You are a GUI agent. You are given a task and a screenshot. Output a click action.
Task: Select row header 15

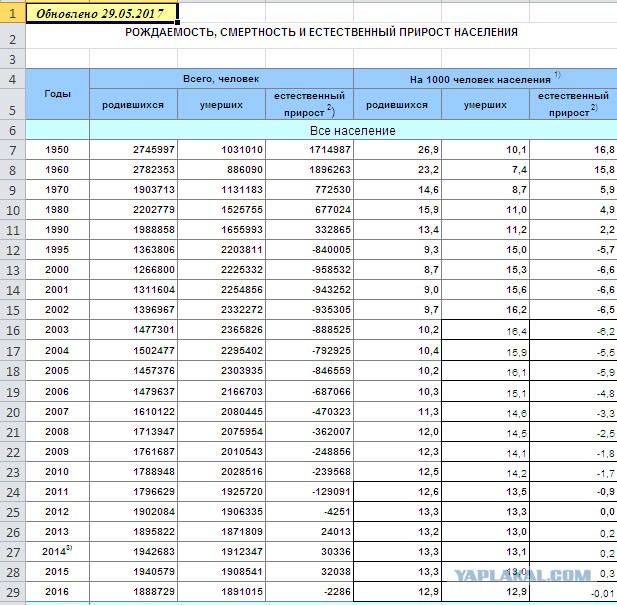[13, 310]
